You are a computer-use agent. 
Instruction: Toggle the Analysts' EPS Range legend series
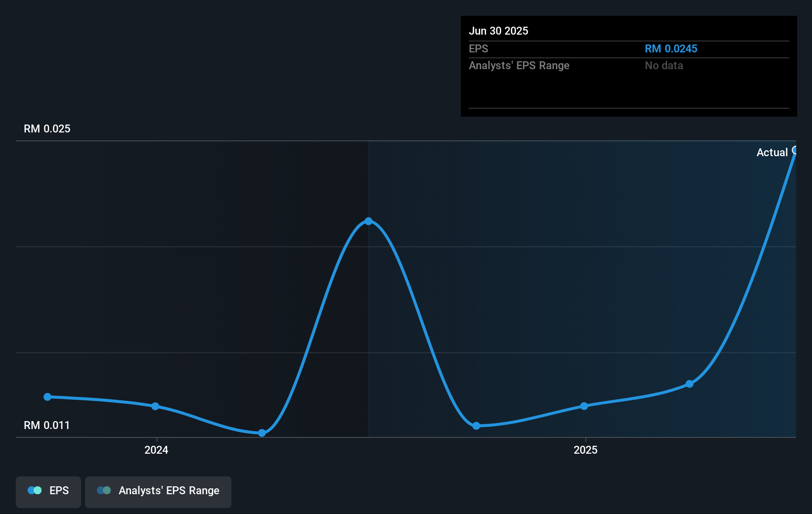click(x=158, y=492)
